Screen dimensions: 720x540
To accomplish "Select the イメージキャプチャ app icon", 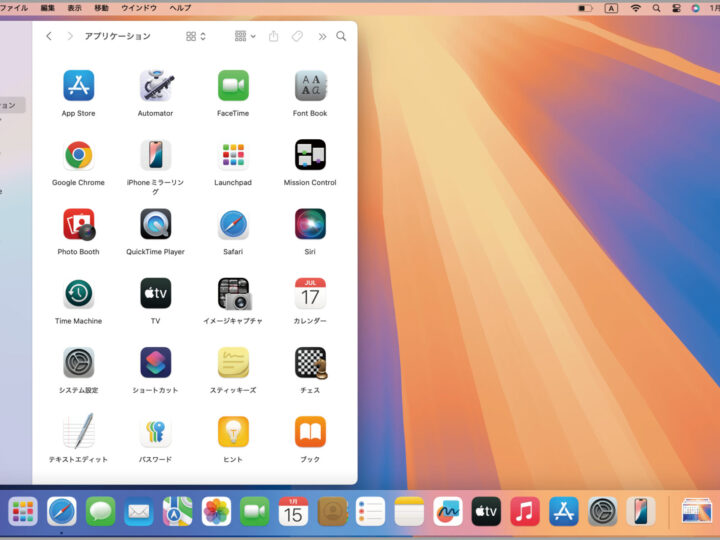I will pyautogui.click(x=234, y=293).
